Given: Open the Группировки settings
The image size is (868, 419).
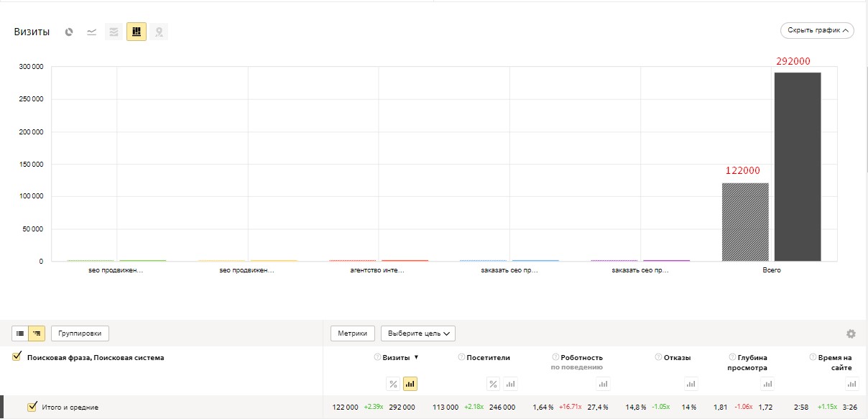Looking at the screenshot, I should click(80, 333).
